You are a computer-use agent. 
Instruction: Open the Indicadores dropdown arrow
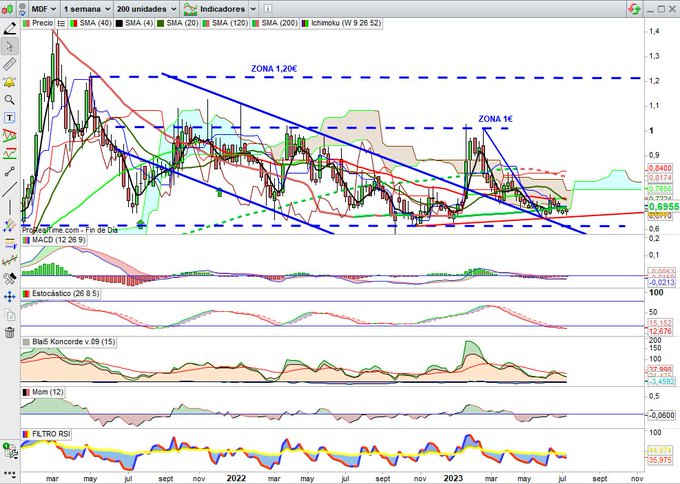pos(254,9)
